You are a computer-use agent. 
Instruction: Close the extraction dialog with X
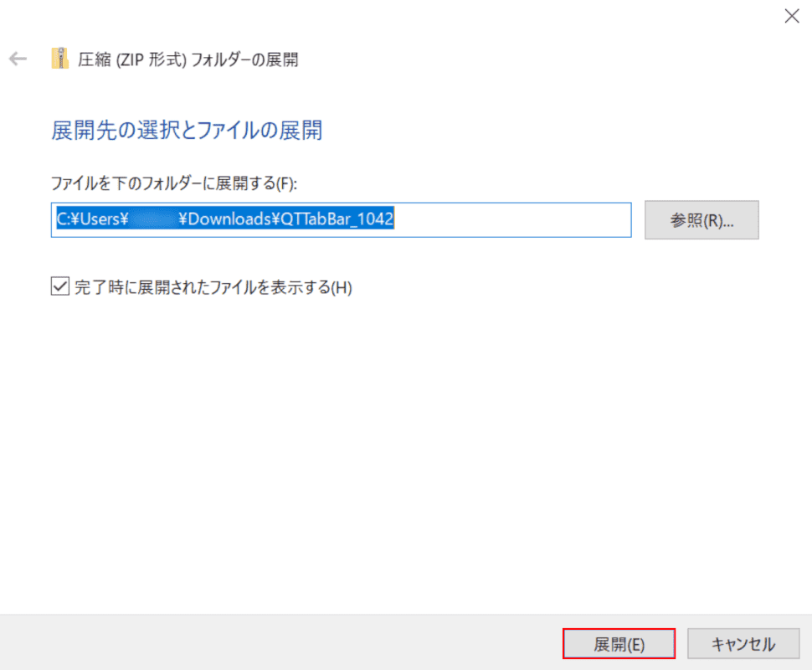point(792,16)
